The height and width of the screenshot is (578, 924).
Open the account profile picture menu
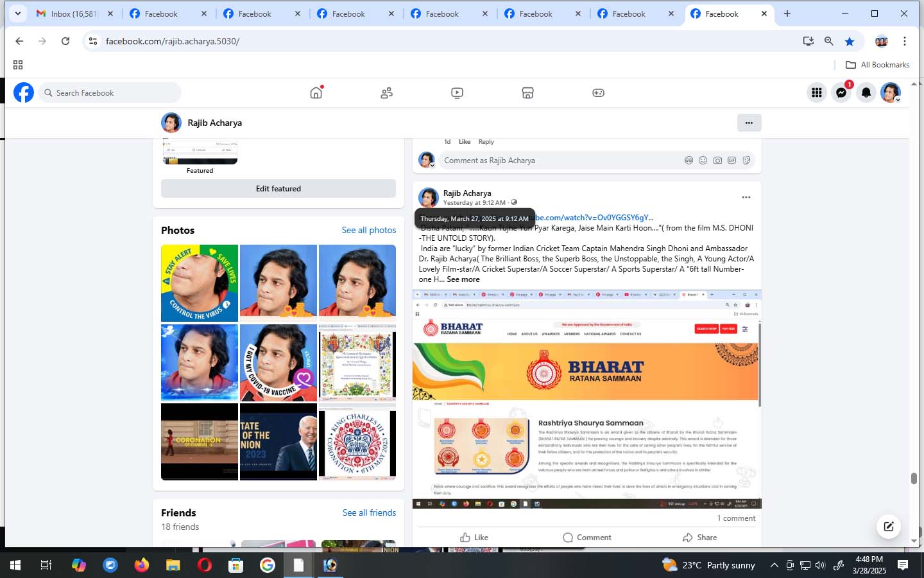pos(891,92)
